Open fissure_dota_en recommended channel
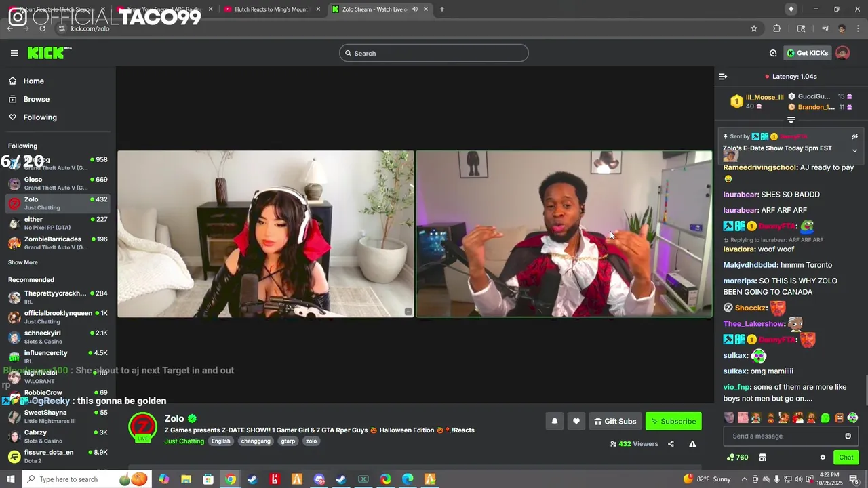 point(58,456)
